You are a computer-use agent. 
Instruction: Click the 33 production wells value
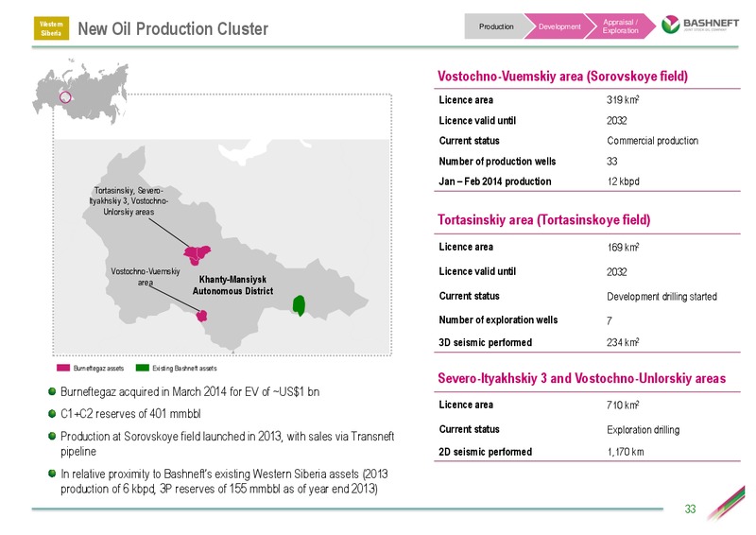tap(611, 161)
